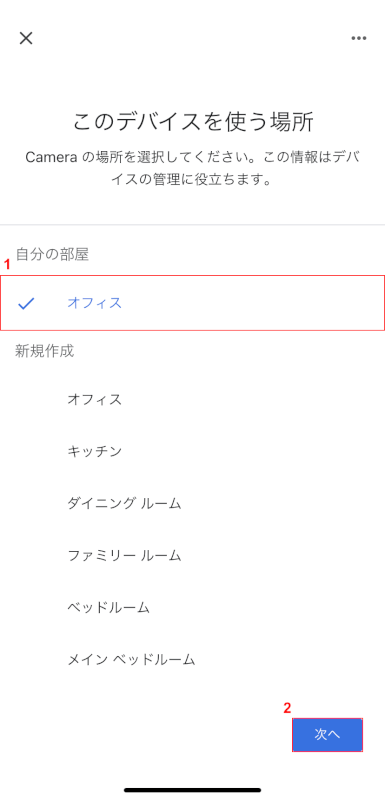This screenshot has height=800, width=385.
Task: Click the このデバイスを使う場所 heading
Action: (193, 122)
